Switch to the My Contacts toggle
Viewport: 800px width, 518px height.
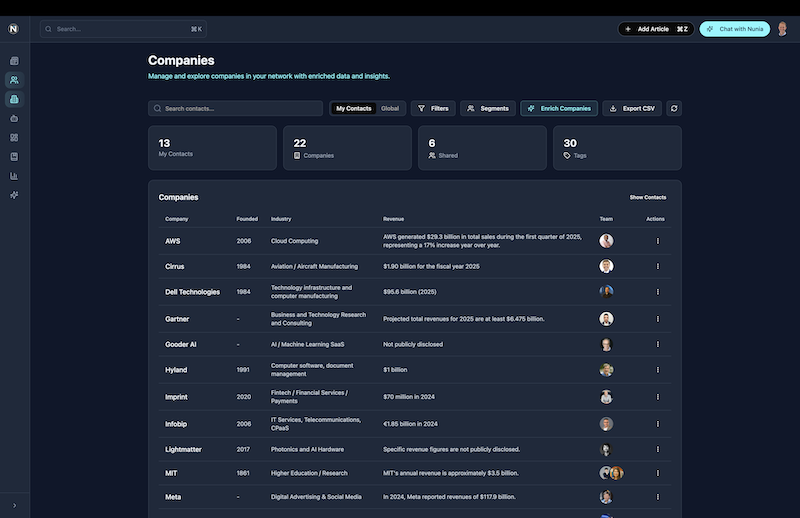[x=354, y=108]
